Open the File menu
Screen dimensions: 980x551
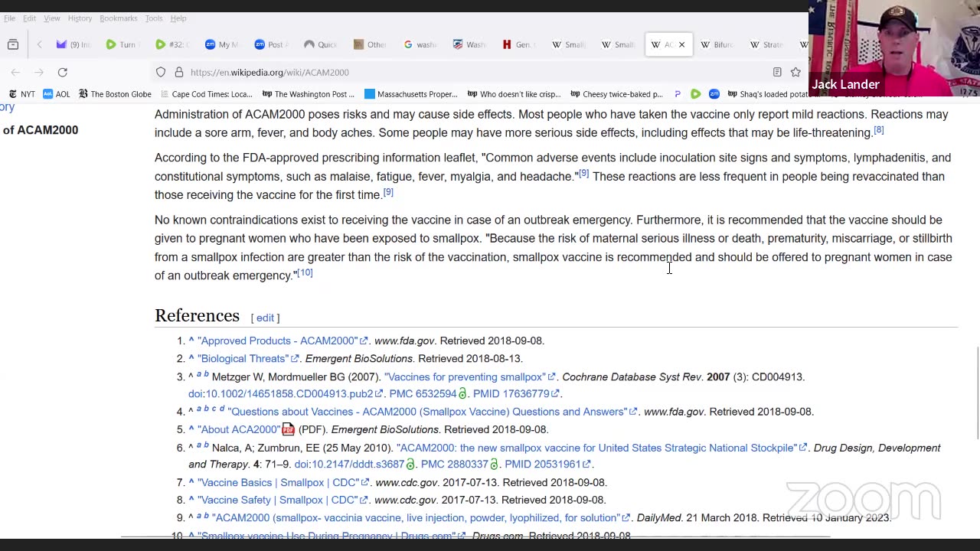click(9, 18)
